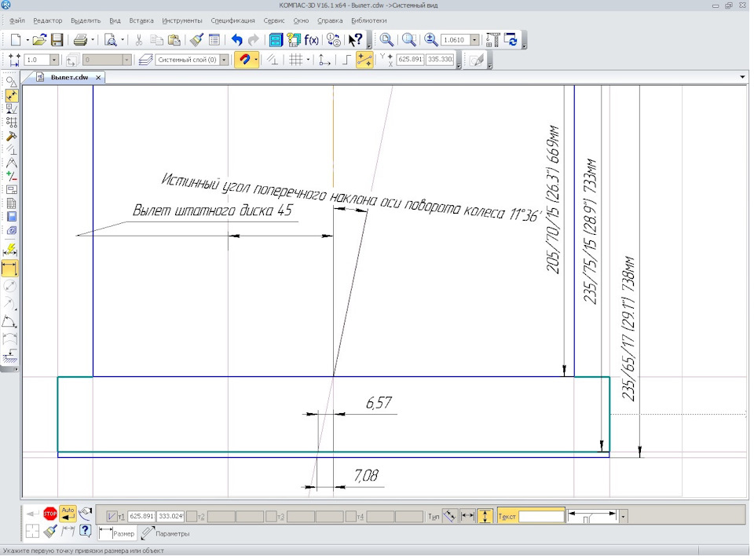Open the Сервис menu
Image resolution: width=754 pixels, height=560 pixels.
[x=274, y=20]
